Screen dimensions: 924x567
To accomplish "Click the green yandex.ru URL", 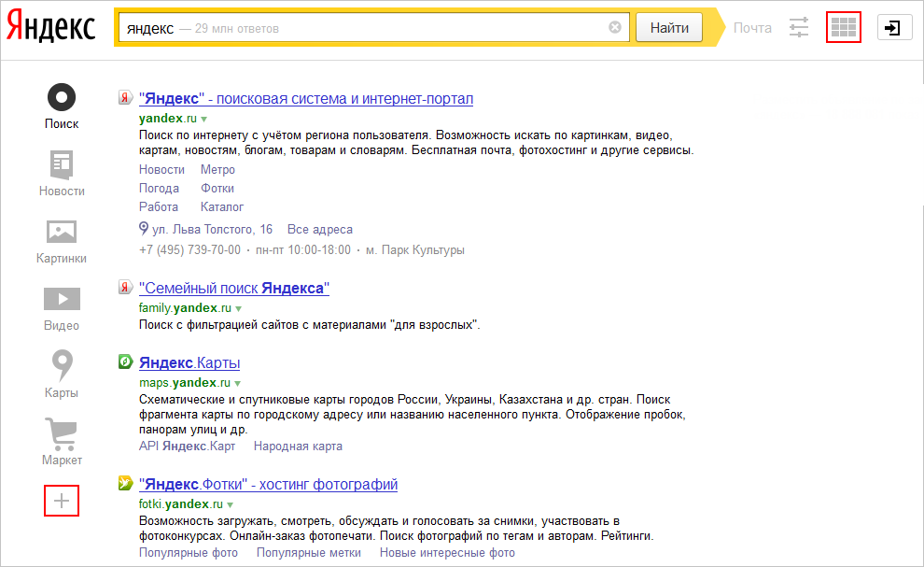I will pos(167,118).
